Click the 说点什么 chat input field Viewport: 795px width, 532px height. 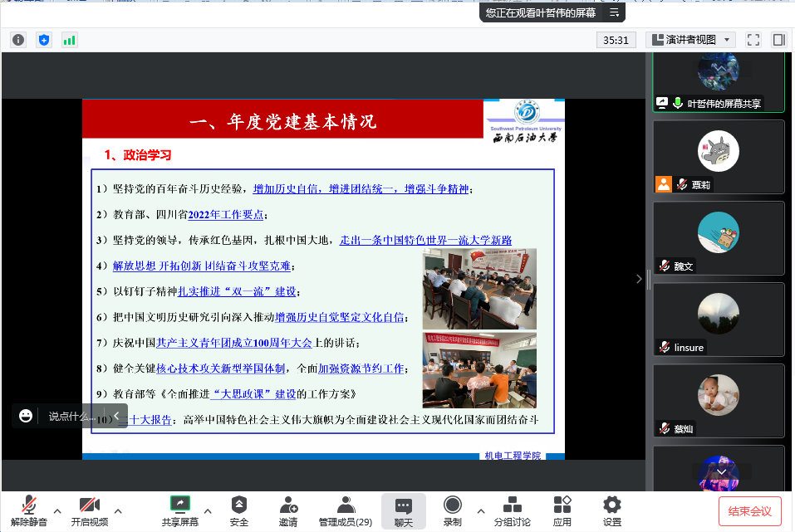pos(70,416)
